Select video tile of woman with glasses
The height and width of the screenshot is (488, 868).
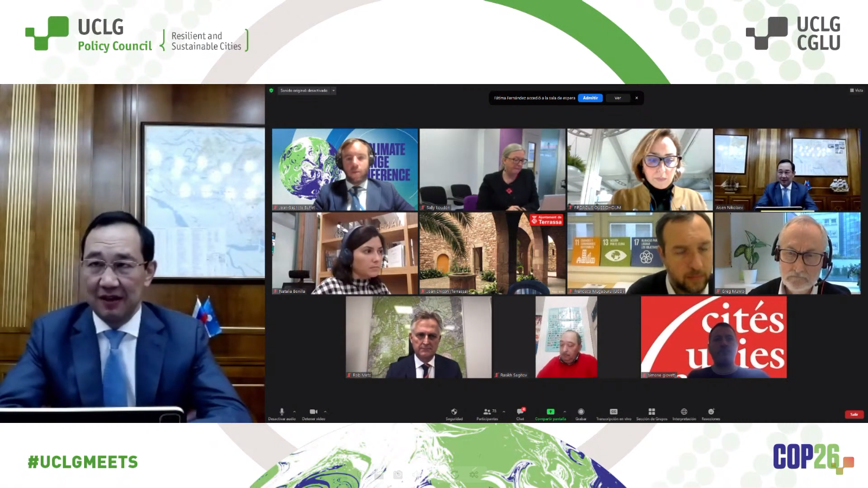(x=640, y=170)
